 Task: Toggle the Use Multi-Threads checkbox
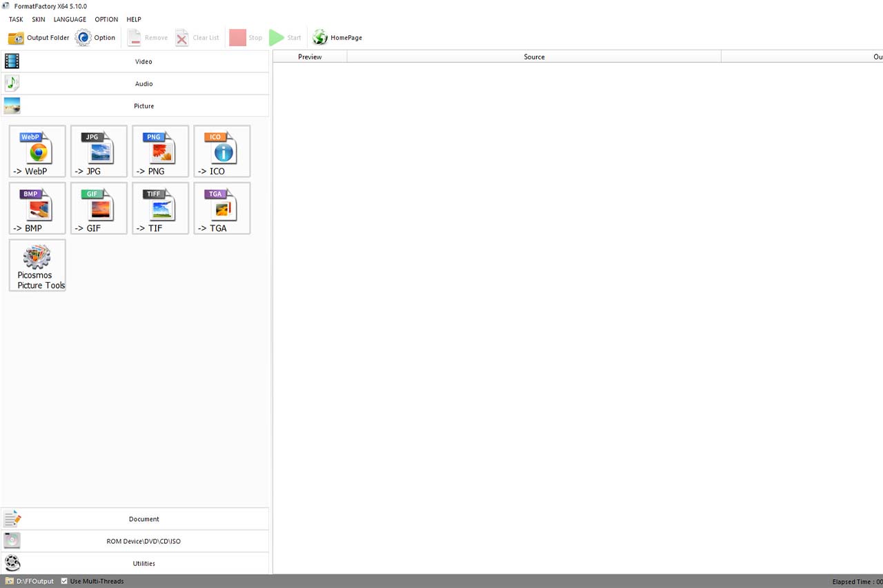pyautogui.click(x=64, y=581)
